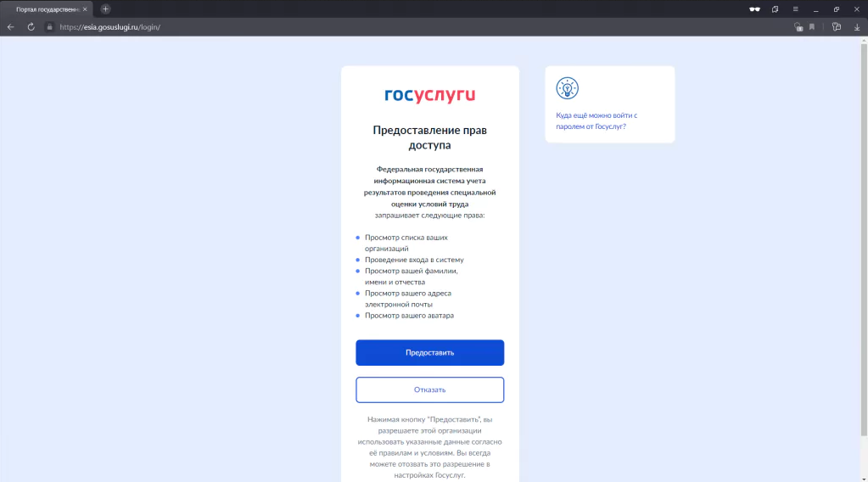Click the padlock site security icon
The height and width of the screenshot is (482, 868).
[x=49, y=27]
